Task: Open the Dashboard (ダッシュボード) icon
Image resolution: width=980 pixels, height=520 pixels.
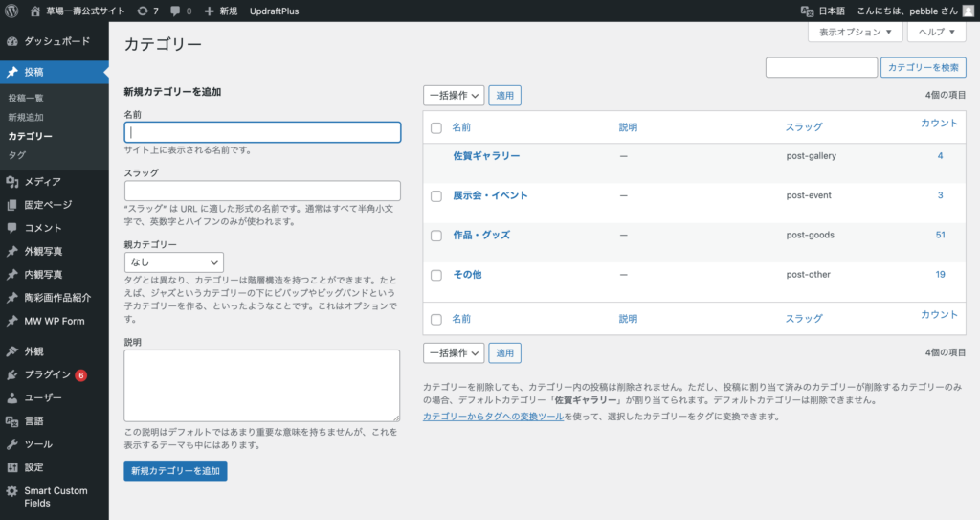Action: [11, 42]
